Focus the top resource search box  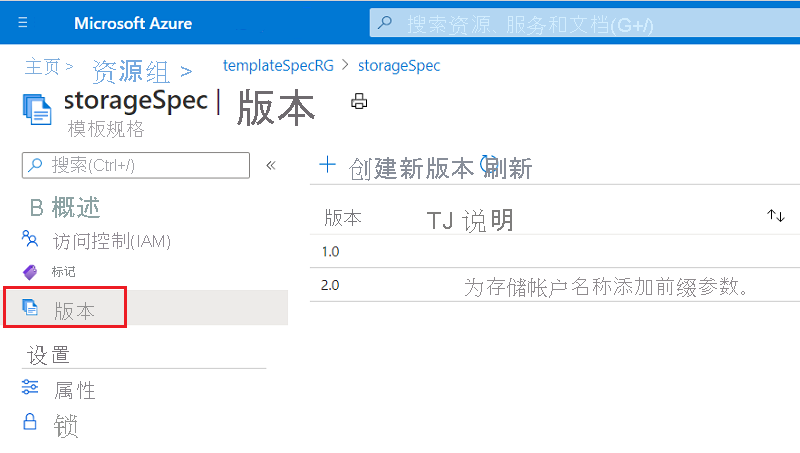click(585, 23)
